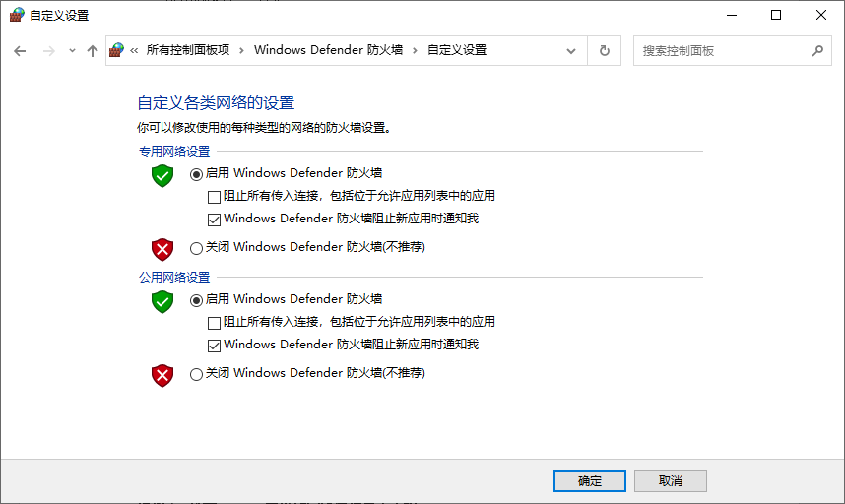Screen dimensions: 845x504
Task: Click the green shield in 专用网络设置
Action: coord(162,176)
